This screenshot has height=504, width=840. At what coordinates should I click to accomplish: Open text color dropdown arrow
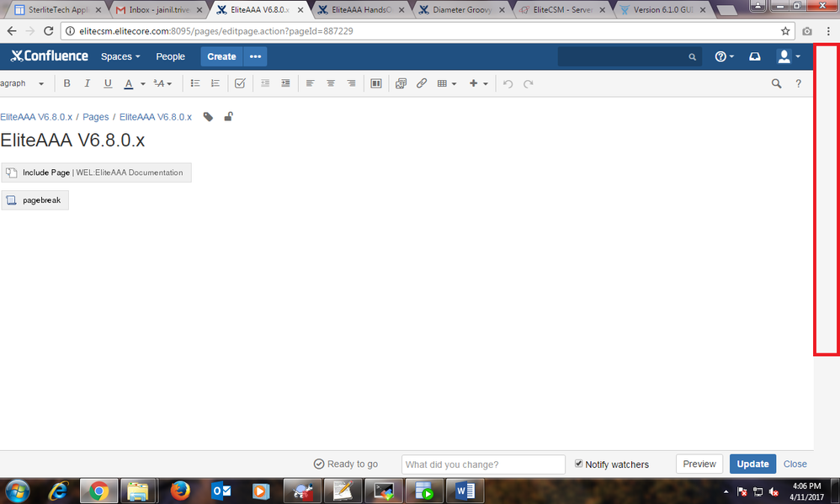point(142,83)
